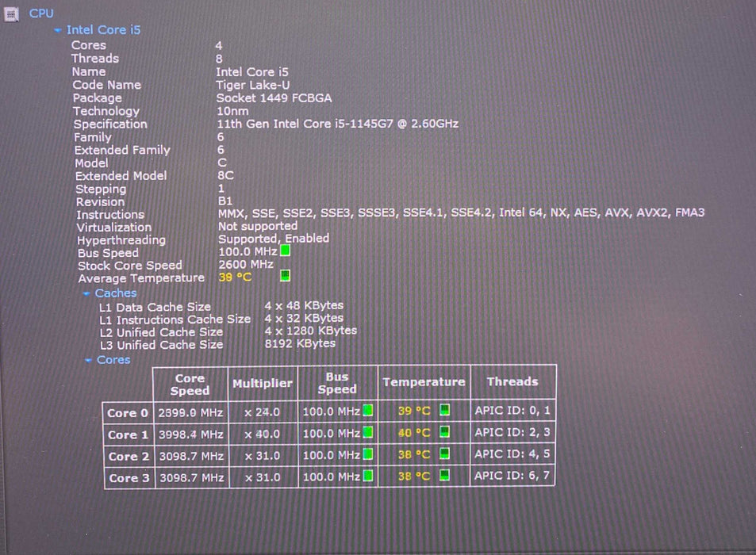Collapse the Intel Core i5 tree node
Image resolution: width=756 pixels, height=555 pixels.
tap(58, 30)
